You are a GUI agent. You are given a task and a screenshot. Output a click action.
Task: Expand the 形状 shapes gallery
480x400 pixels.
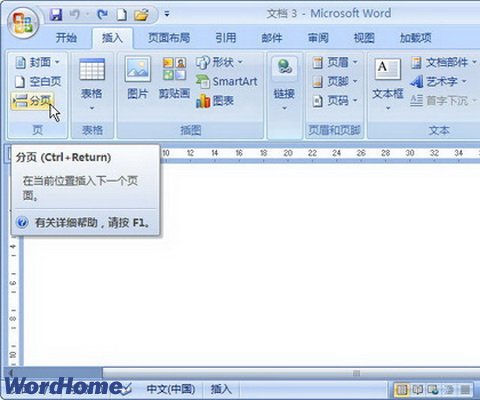[x=219, y=62]
